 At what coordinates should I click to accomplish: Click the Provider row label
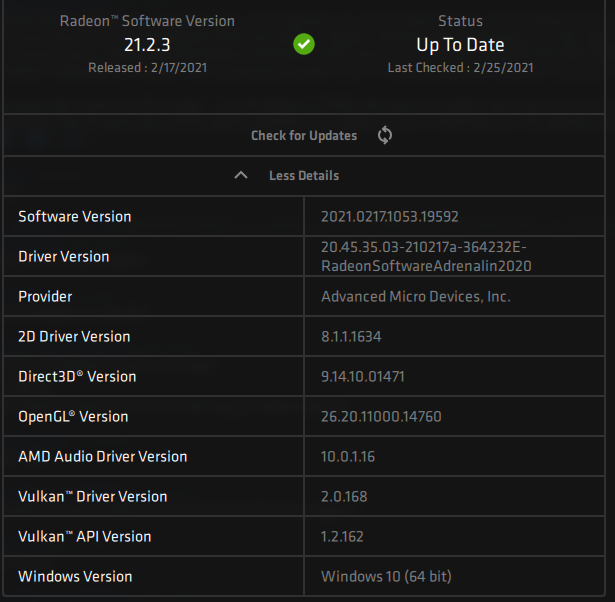[x=45, y=296]
